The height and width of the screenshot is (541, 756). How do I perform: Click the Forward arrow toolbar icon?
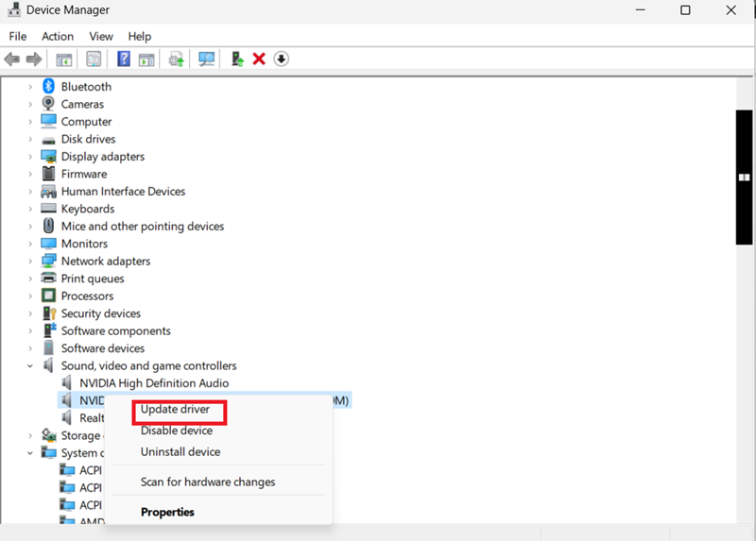click(34, 59)
